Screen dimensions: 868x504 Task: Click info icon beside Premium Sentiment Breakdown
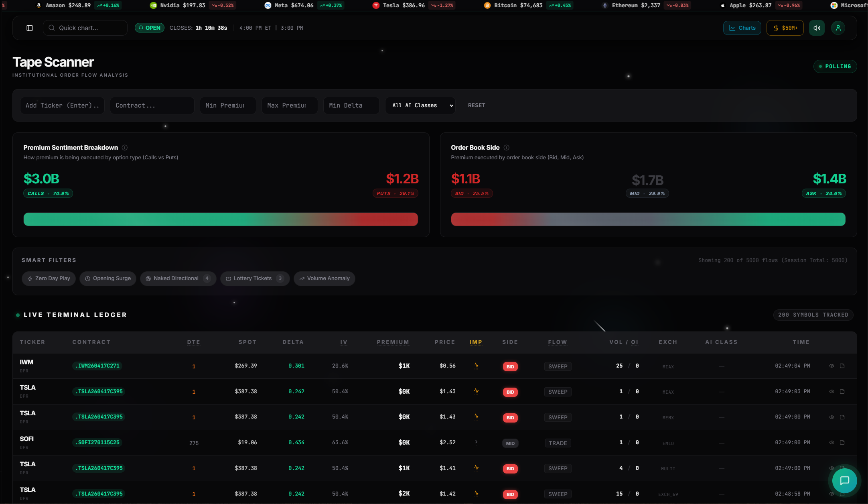[x=125, y=147]
